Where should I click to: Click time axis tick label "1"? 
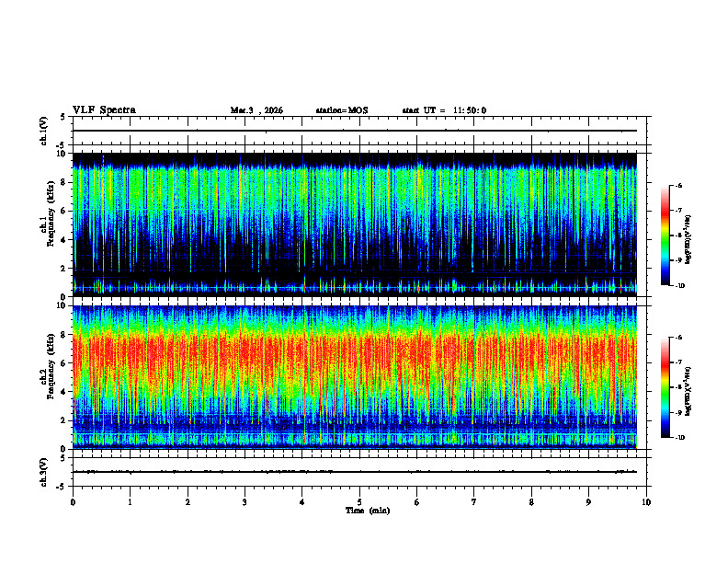point(130,502)
